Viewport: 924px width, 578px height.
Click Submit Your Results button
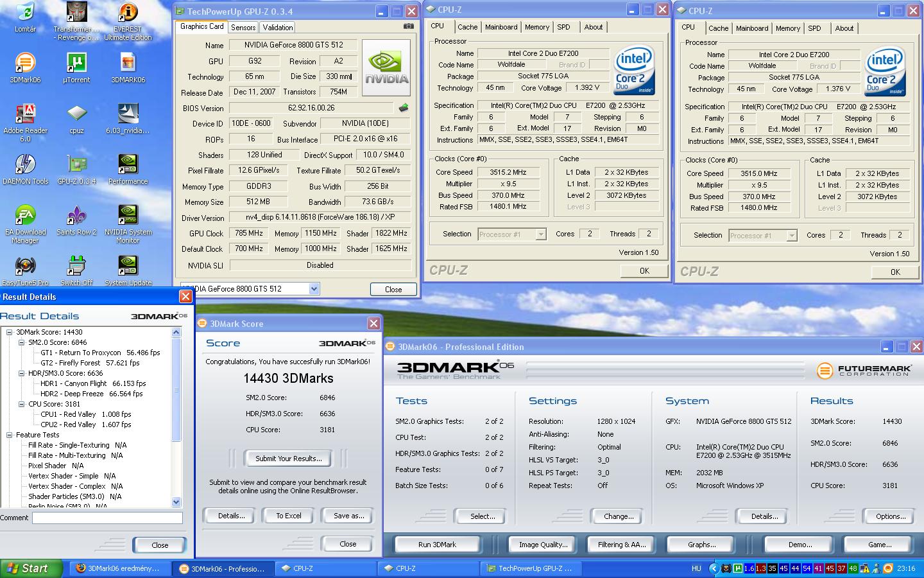pyautogui.click(x=289, y=459)
